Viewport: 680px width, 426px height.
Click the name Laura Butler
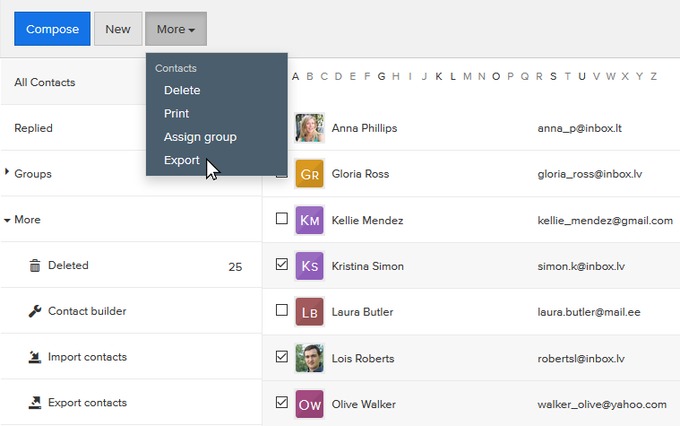point(363,312)
